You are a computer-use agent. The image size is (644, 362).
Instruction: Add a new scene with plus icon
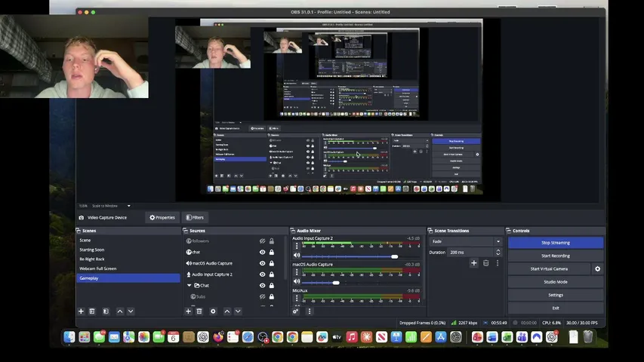pos(81,311)
